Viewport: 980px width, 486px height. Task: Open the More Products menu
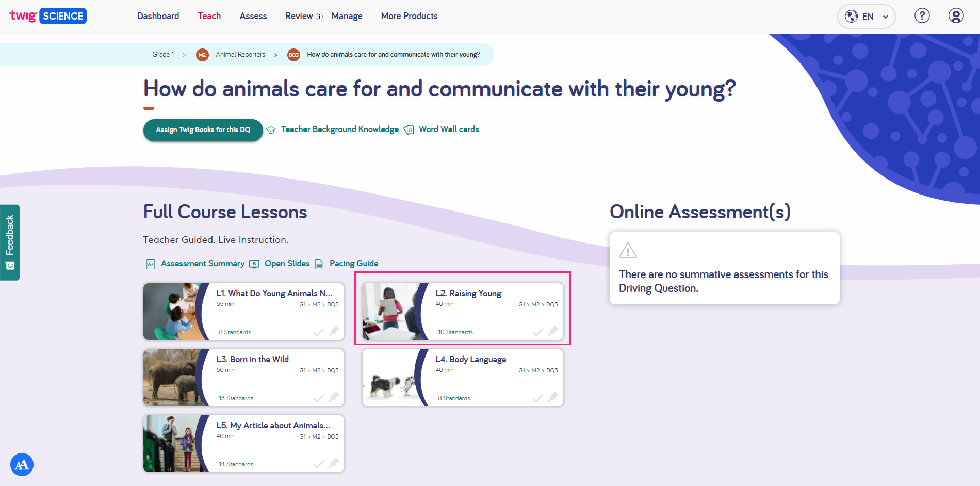pos(409,16)
